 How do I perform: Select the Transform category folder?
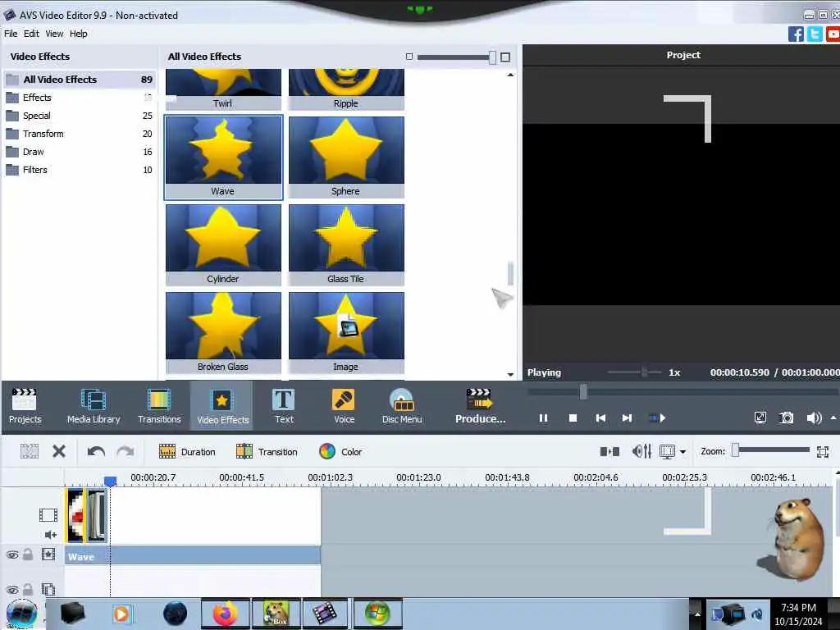click(x=80, y=134)
